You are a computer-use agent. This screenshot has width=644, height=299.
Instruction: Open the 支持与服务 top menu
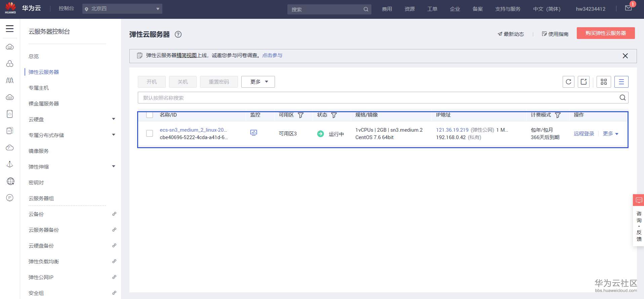(508, 9)
